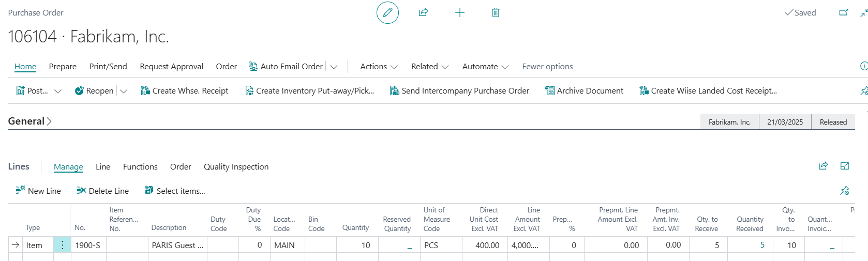Click New Line action

[x=38, y=191]
